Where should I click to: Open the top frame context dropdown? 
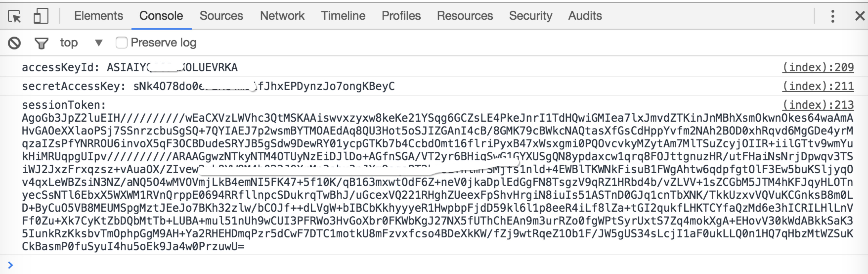[x=81, y=43]
